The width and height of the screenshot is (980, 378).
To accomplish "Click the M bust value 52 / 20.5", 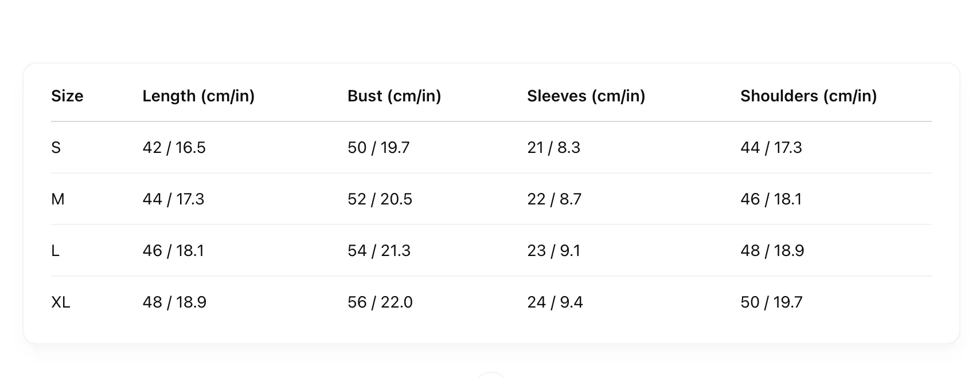I will tap(380, 199).
